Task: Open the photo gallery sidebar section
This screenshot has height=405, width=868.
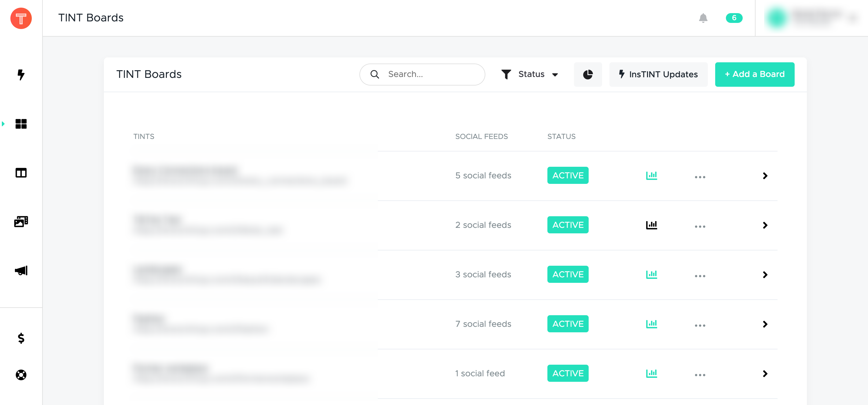Action: pyautogui.click(x=21, y=221)
